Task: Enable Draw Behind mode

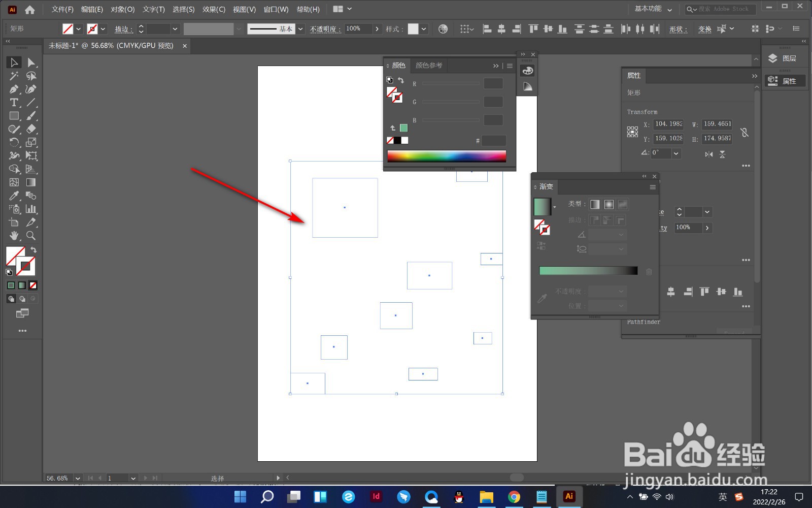Action: (x=22, y=299)
